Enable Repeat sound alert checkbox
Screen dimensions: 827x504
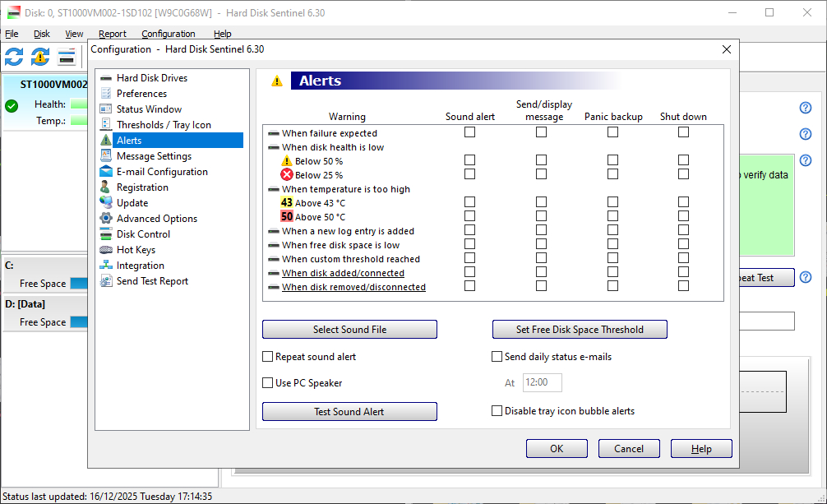pyautogui.click(x=268, y=357)
